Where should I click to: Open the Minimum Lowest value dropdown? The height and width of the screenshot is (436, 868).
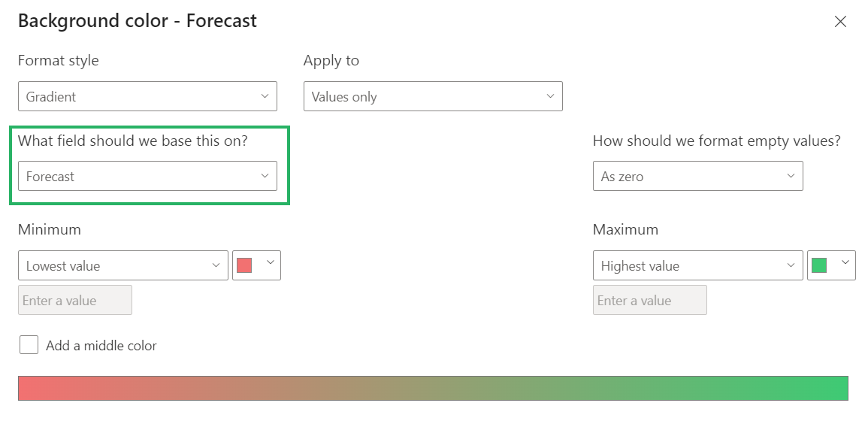(x=123, y=265)
